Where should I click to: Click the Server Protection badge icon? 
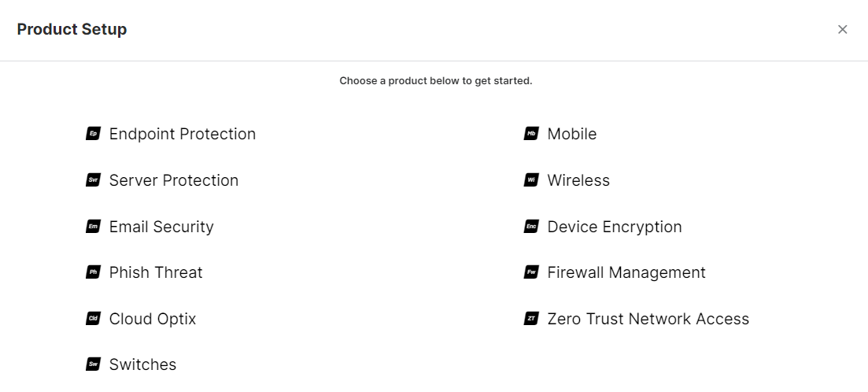(x=93, y=180)
